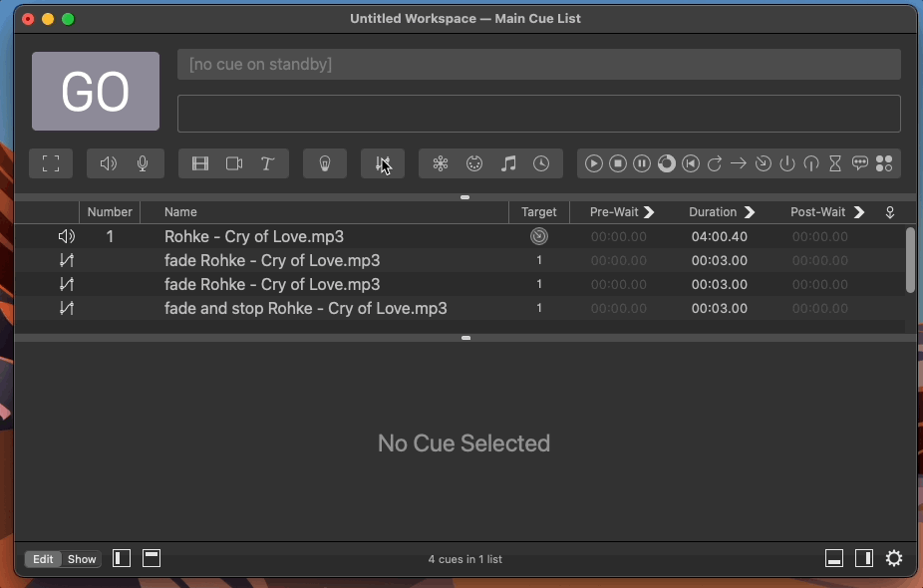The height and width of the screenshot is (588, 923).
Task: Add a Devamp cue with curved arrow
Action: tap(715, 163)
